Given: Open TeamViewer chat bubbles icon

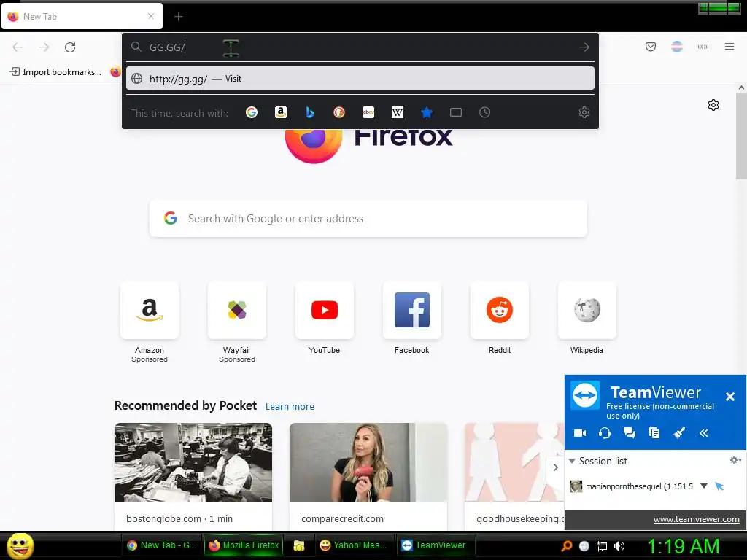Looking at the screenshot, I should point(630,433).
